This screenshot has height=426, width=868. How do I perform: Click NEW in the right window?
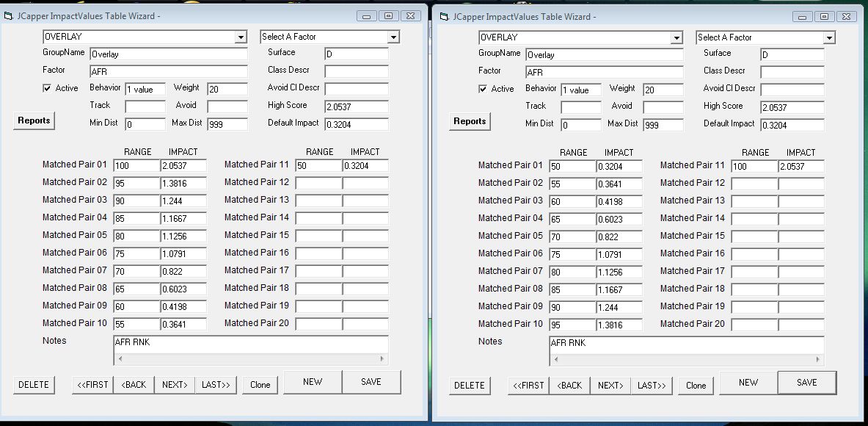pyautogui.click(x=748, y=383)
